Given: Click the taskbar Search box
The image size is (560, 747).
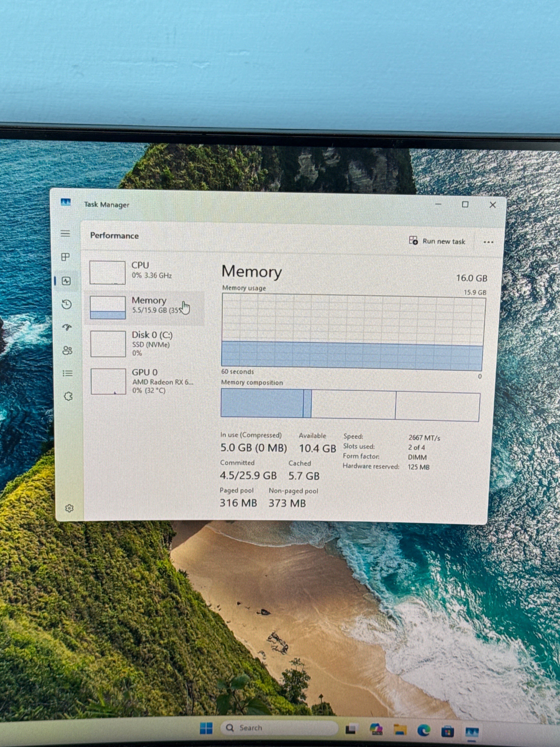Looking at the screenshot, I should click(x=279, y=728).
